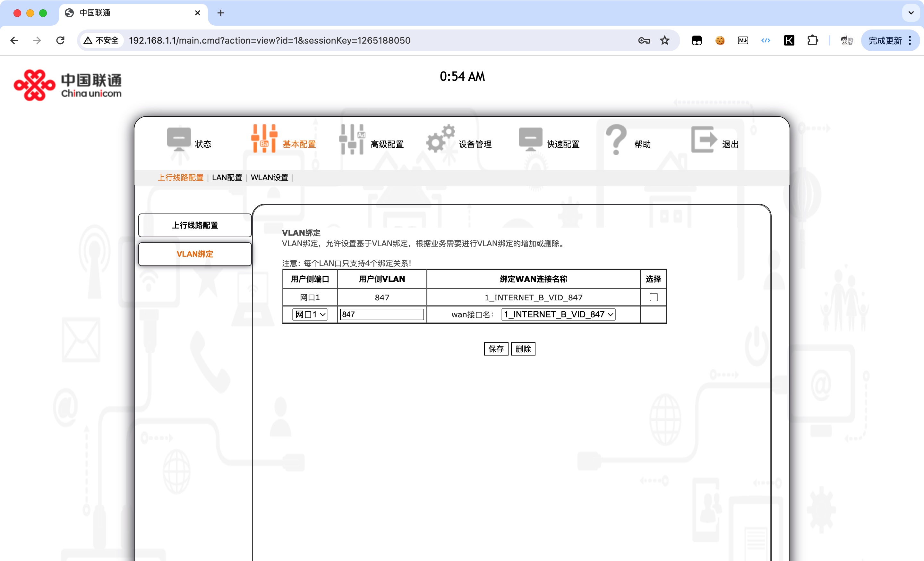Screen dimensions: 924x561
Task: Click the browser address bar URL
Action: pos(269,40)
